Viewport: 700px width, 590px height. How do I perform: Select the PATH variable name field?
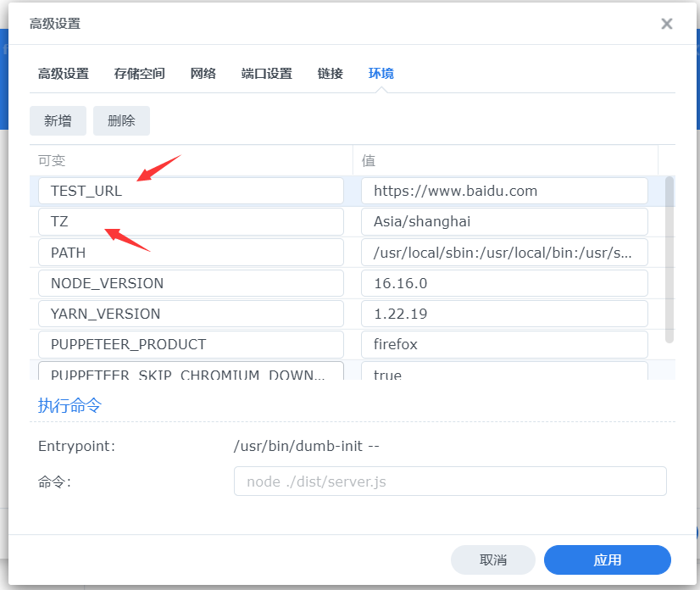191,253
